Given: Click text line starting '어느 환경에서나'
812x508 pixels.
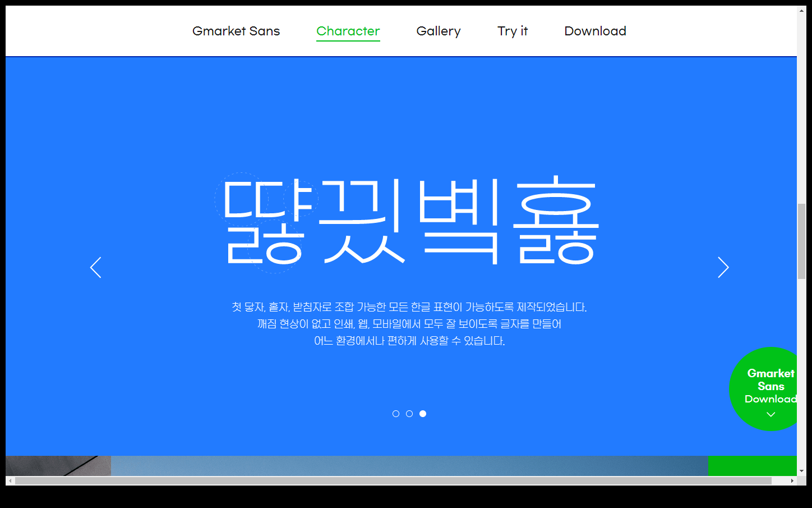Looking at the screenshot, I should coord(409,341).
